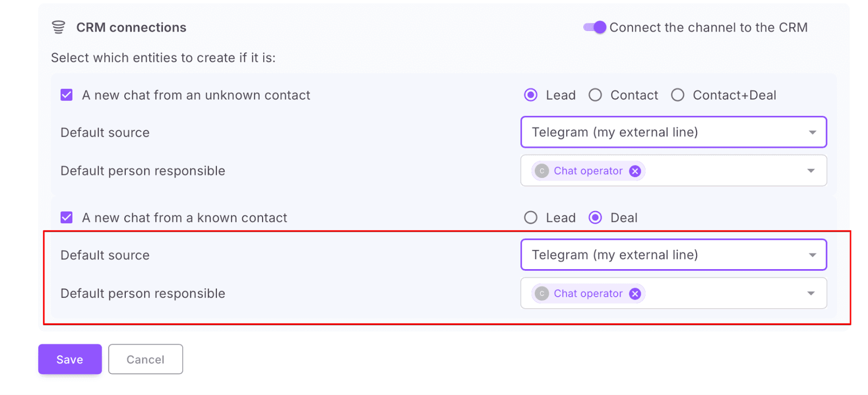Screen dimensions: 868x395
Task: Click the CRM connections stack icon
Action: (59, 27)
